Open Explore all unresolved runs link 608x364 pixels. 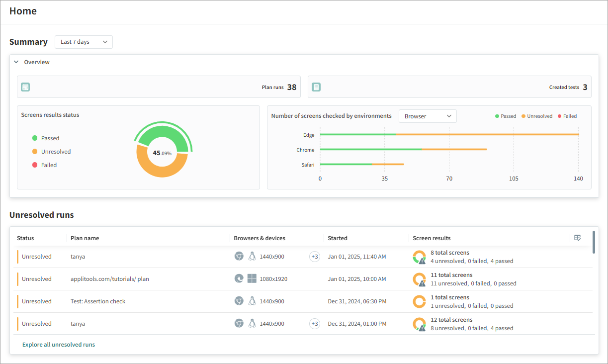point(59,345)
